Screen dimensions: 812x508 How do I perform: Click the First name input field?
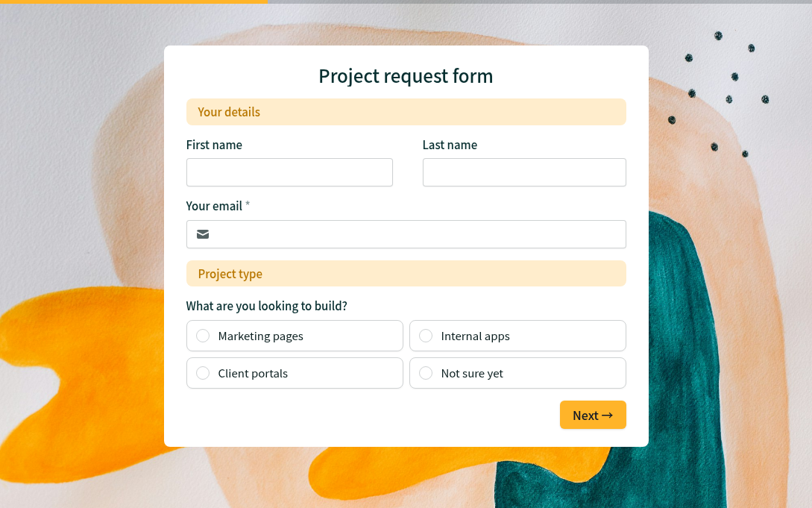tap(289, 172)
